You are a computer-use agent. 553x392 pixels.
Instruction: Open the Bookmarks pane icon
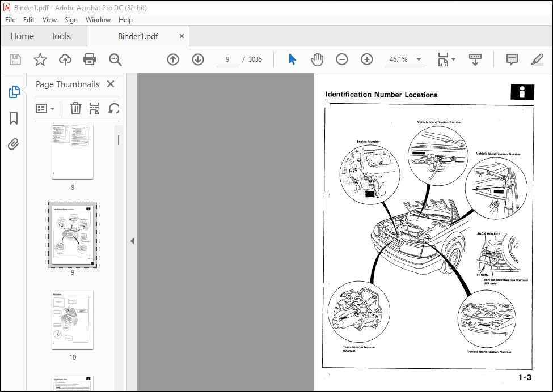(x=14, y=118)
